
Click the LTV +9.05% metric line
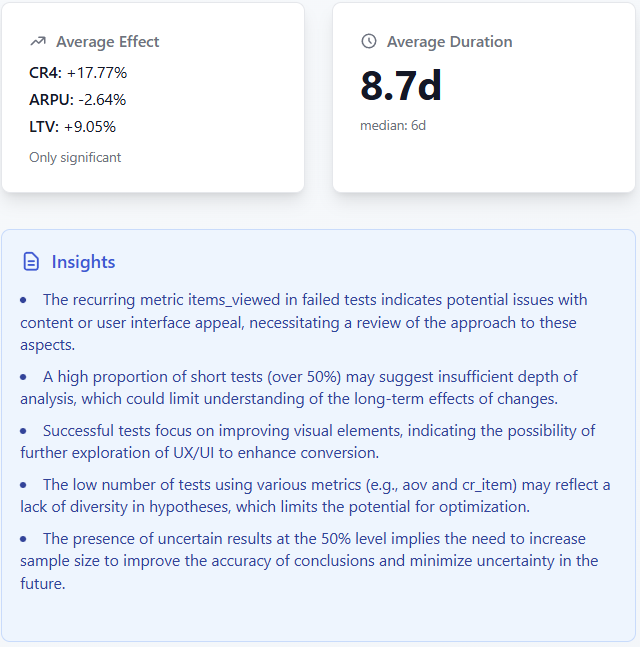pyautogui.click(x=73, y=126)
